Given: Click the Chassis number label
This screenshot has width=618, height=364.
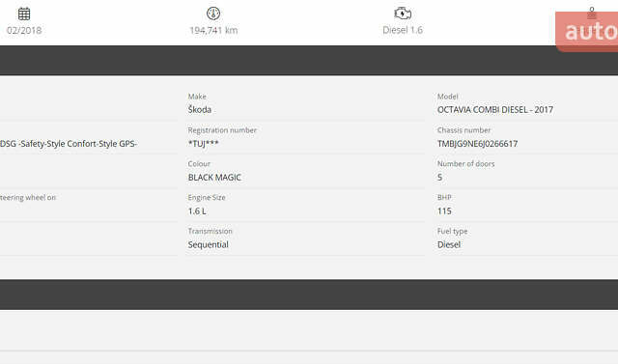Looking at the screenshot, I should point(463,130).
